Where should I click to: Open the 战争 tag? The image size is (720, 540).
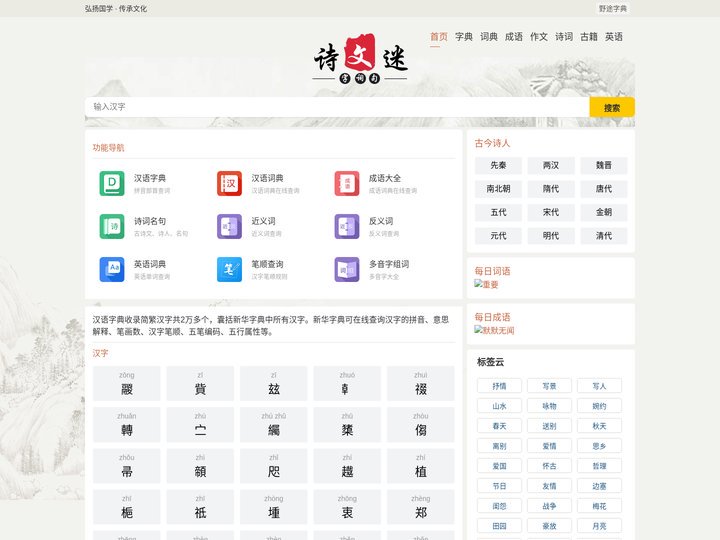pos(549,506)
